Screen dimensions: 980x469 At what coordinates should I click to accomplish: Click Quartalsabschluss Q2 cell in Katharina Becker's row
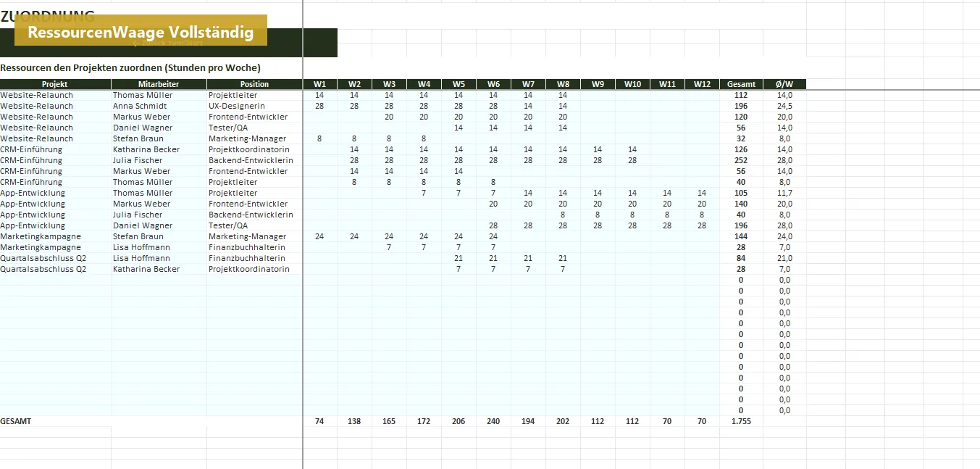[x=55, y=269]
